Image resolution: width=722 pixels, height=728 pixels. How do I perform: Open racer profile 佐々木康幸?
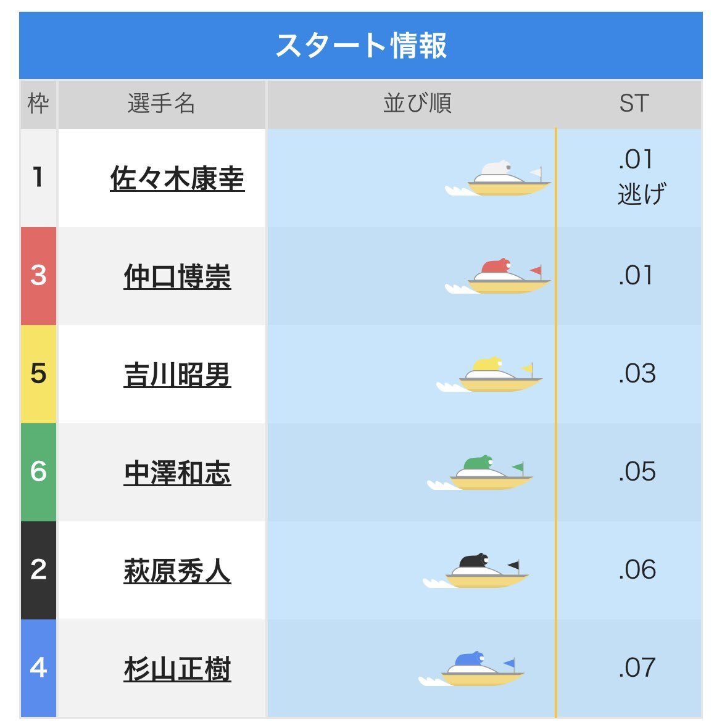(x=177, y=179)
